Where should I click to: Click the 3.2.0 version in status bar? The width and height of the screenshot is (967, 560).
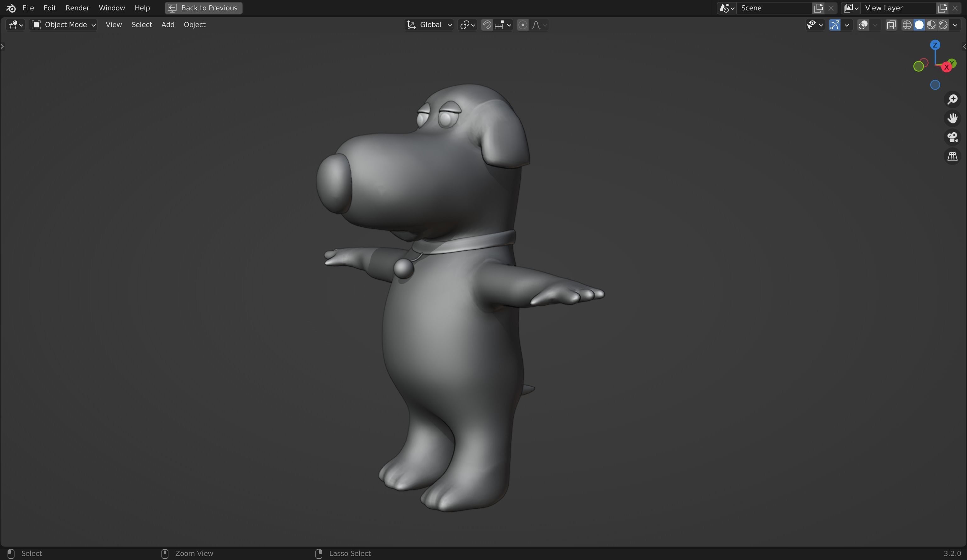[x=952, y=553]
